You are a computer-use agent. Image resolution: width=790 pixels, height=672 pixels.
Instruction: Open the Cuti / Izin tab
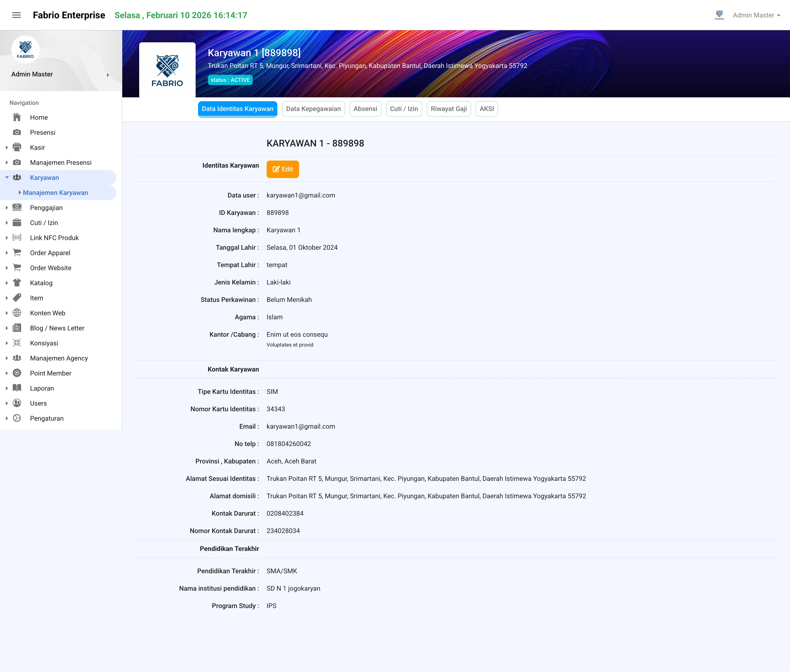404,109
